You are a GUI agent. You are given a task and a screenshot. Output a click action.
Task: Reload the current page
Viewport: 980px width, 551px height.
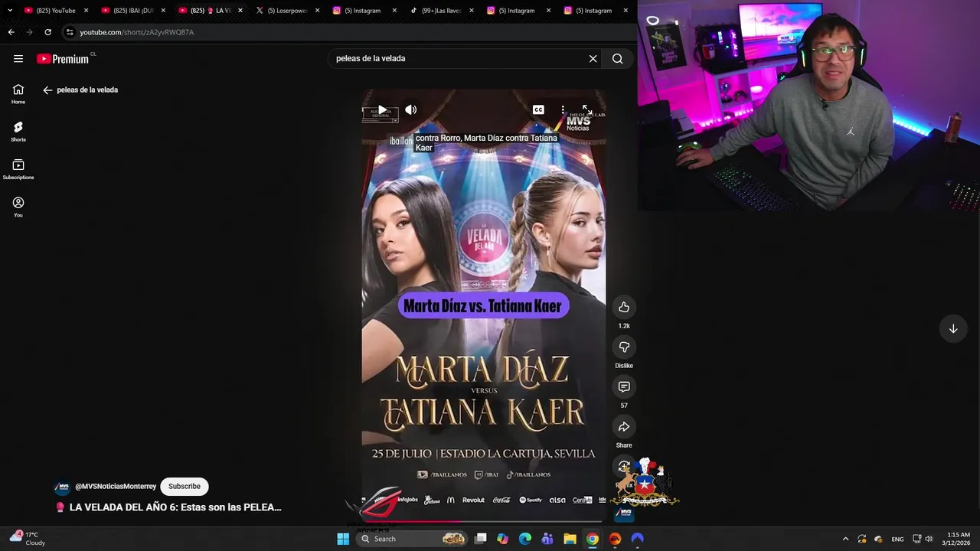click(47, 32)
